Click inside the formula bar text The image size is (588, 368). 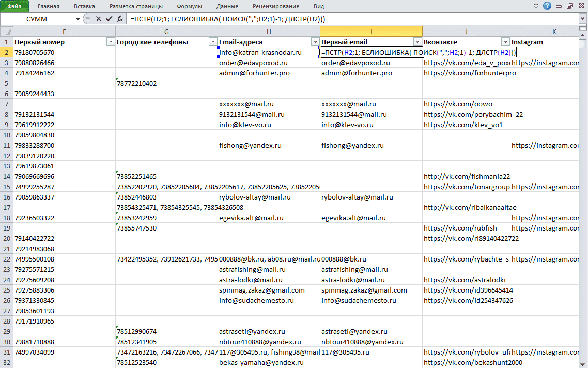228,19
